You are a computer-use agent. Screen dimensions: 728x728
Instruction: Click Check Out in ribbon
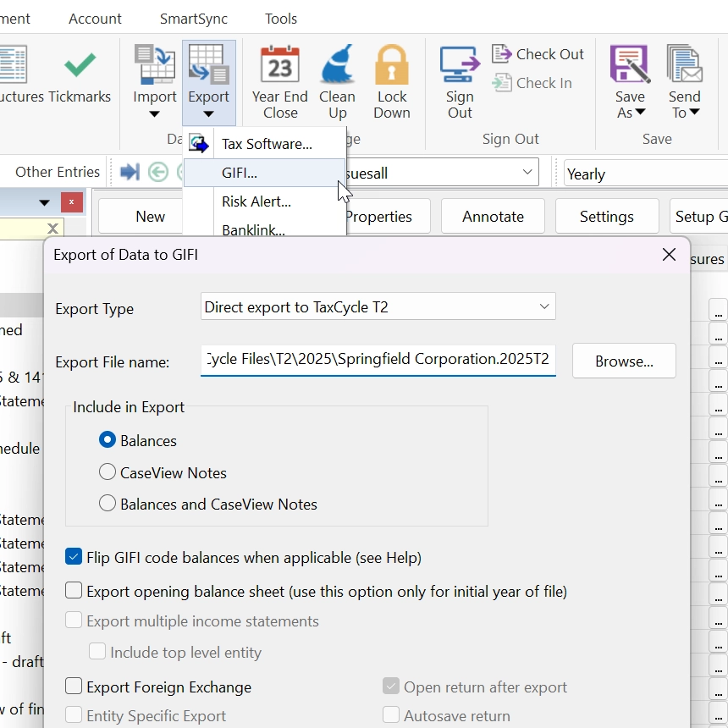pyautogui.click(x=538, y=54)
